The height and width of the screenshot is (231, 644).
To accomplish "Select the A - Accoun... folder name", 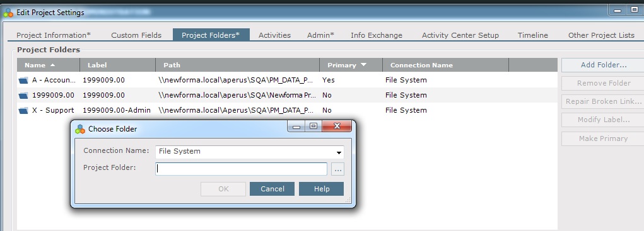I will [54, 81].
